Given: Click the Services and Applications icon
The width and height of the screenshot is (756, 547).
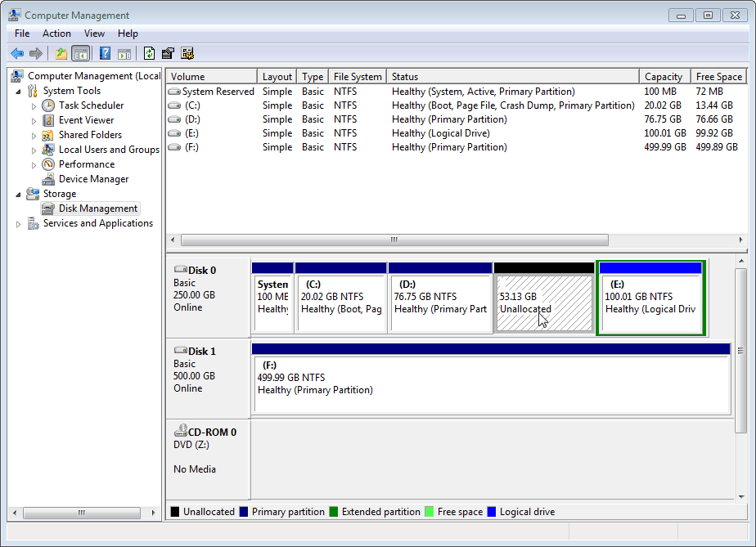Looking at the screenshot, I should point(33,223).
